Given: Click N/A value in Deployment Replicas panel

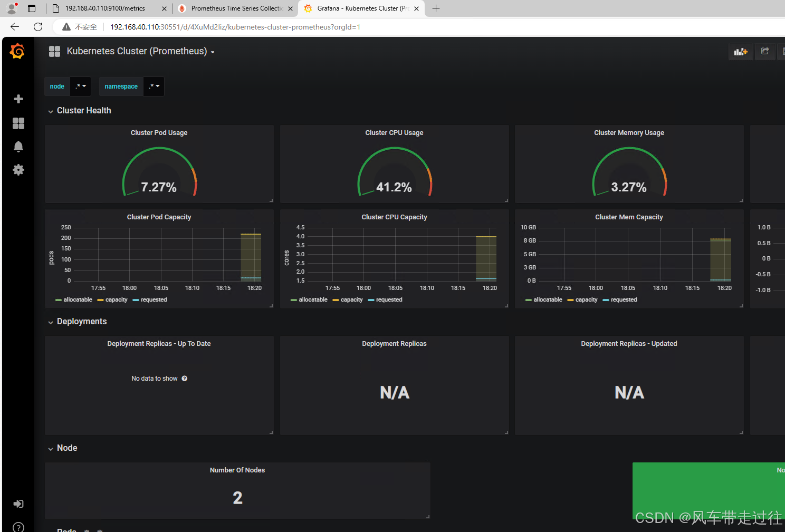Looking at the screenshot, I should point(395,393).
